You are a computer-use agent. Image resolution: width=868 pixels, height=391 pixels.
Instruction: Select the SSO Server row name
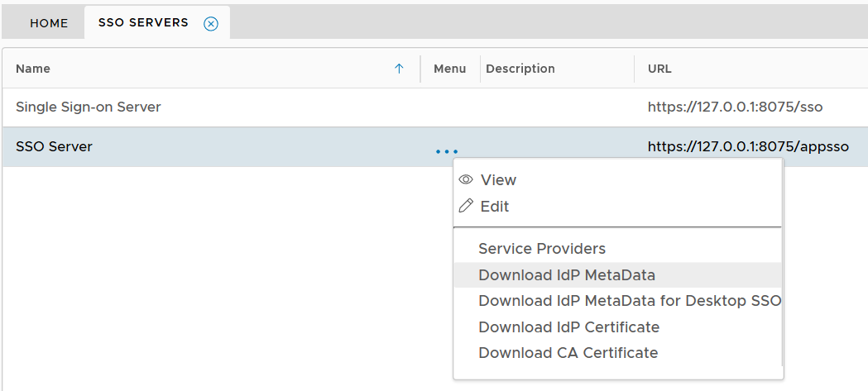[55, 147]
